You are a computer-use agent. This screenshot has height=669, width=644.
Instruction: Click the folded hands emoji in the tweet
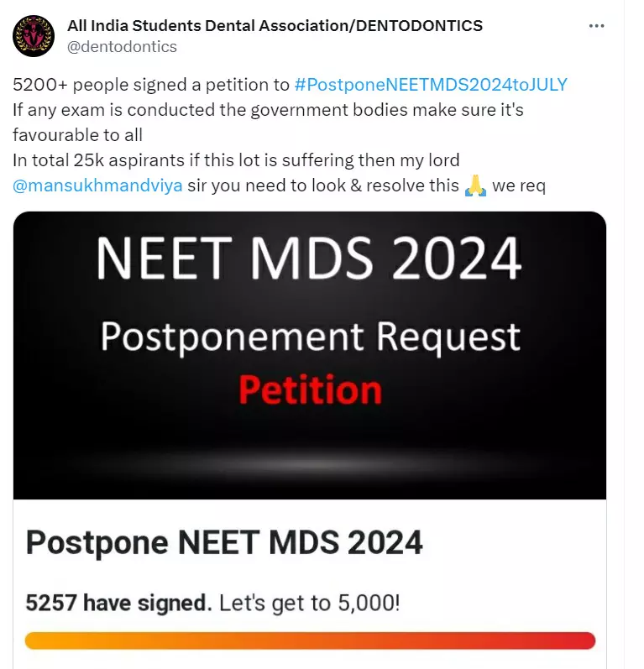tap(475, 186)
